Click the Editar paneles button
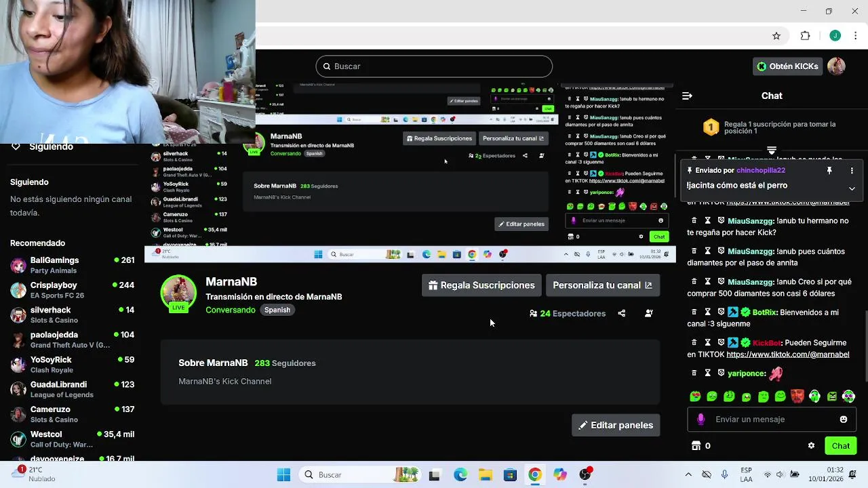 pyautogui.click(x=616, y=426)
